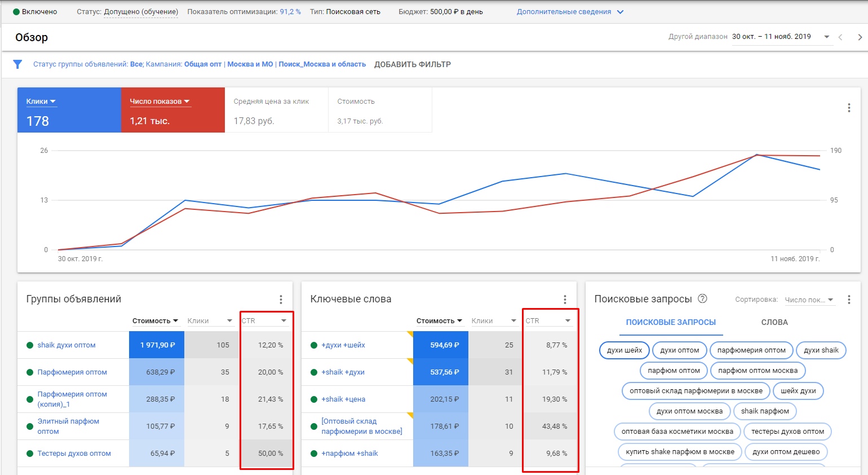The width and height of the screenshot is (868, 475).
Task: Open Клики column dropdown in Группы объявлений
Action: click(x=210, y=321)
